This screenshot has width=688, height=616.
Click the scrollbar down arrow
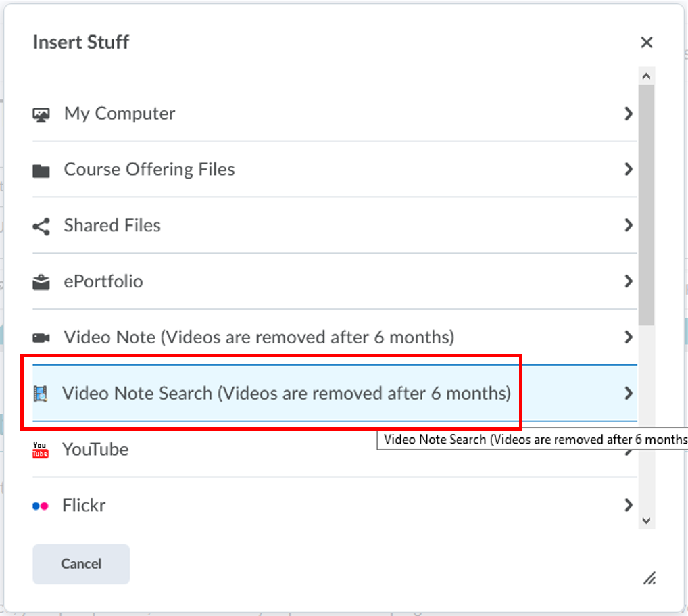646,521
